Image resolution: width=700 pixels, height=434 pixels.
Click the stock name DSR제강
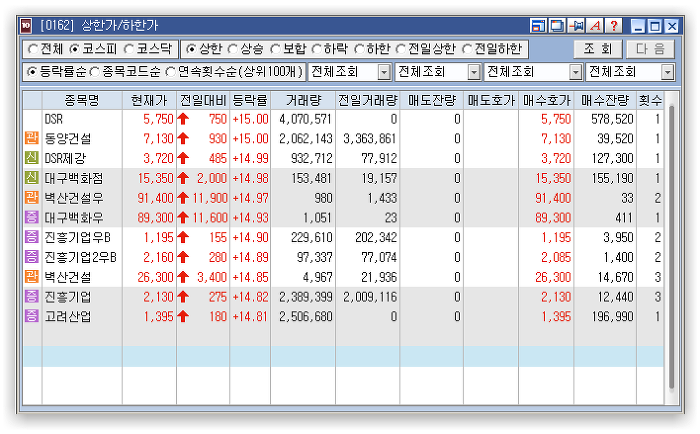65,159
